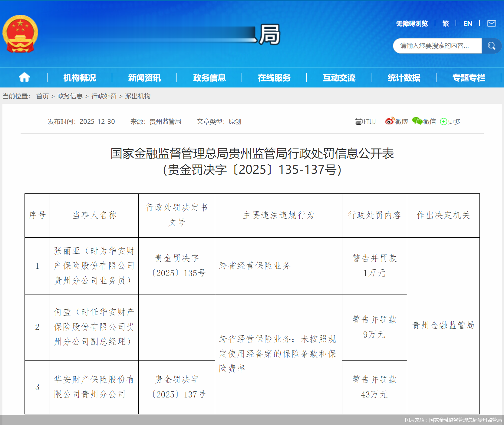504x425 pixels.
Task: Open the home page via house icon
Action: 24,77
